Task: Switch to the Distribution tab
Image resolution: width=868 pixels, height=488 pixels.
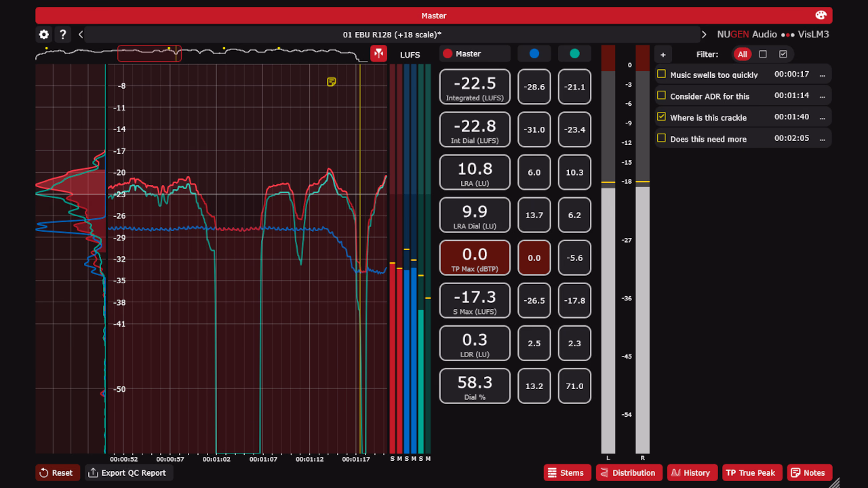Action: 629,473
